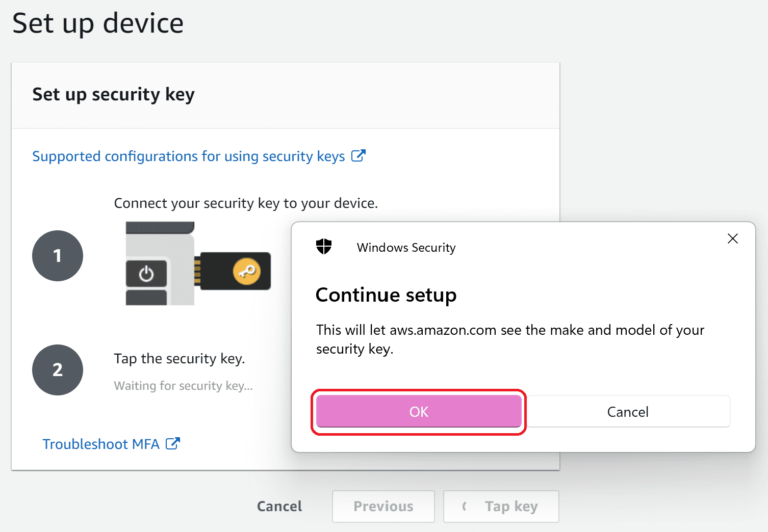Close the Windows Security dialog
Image resolution: width=768 pixels, height=532 pixels.
coord(733,238)
